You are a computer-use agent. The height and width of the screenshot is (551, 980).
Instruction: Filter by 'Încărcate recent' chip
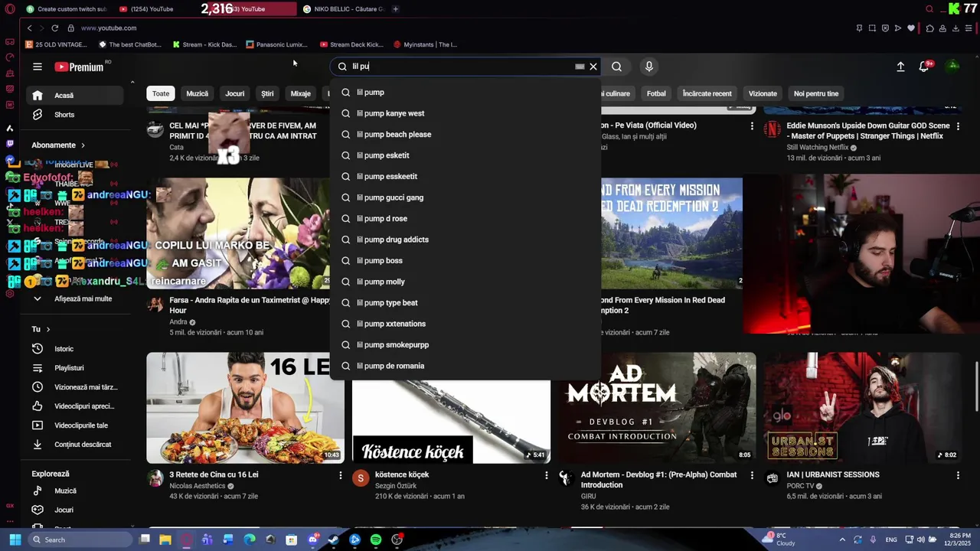(707, 93)
